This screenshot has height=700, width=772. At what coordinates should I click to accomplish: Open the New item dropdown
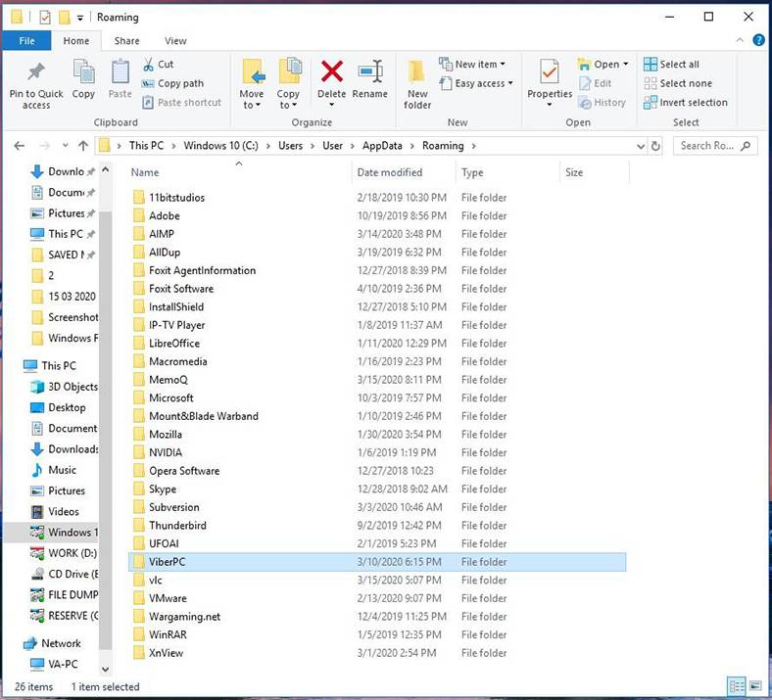pyautogui.click(x=504, y=64)
